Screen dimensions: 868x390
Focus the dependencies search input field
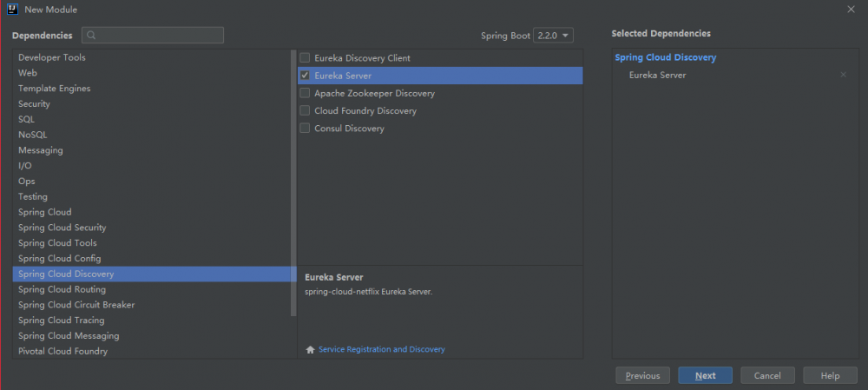156,36
